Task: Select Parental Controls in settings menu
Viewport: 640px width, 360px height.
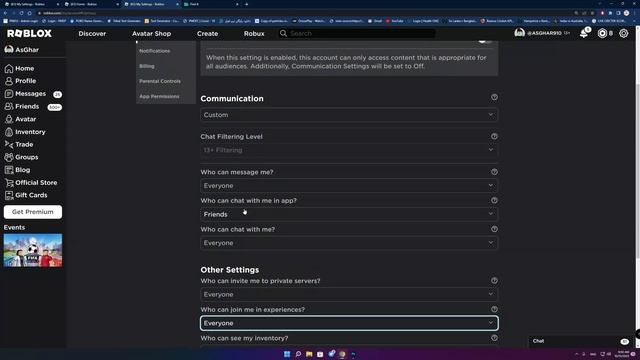Action: [160, 81]
